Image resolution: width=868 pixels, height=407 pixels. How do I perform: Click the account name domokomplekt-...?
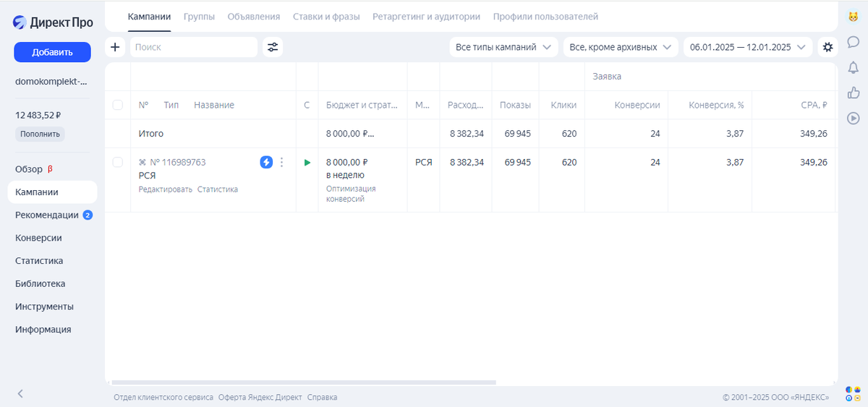[x=51, y=82]
